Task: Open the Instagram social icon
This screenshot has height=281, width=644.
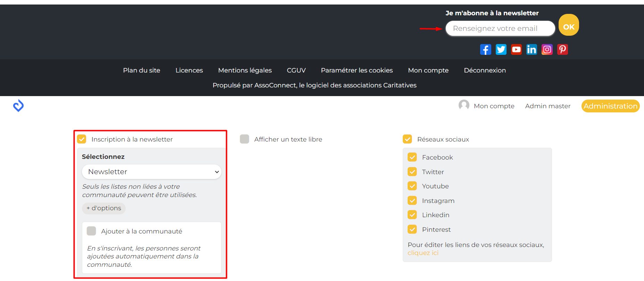Action: [547, 50]
